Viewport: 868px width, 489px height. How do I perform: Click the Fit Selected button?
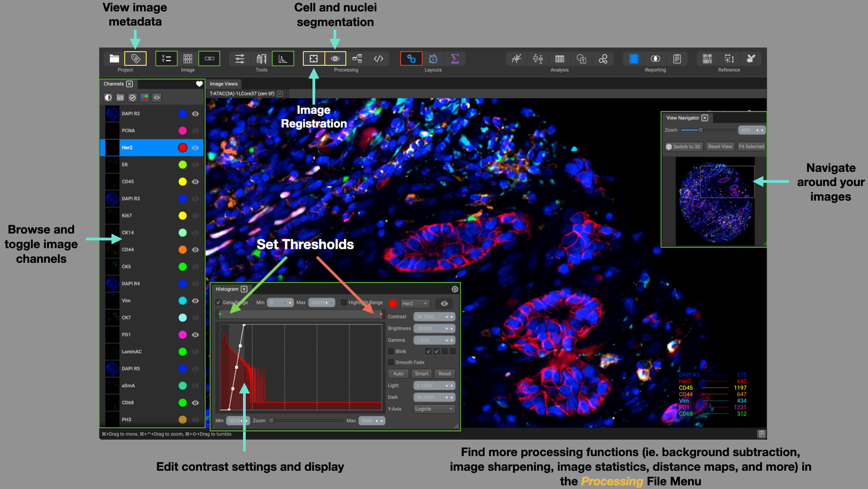[752, 147]
